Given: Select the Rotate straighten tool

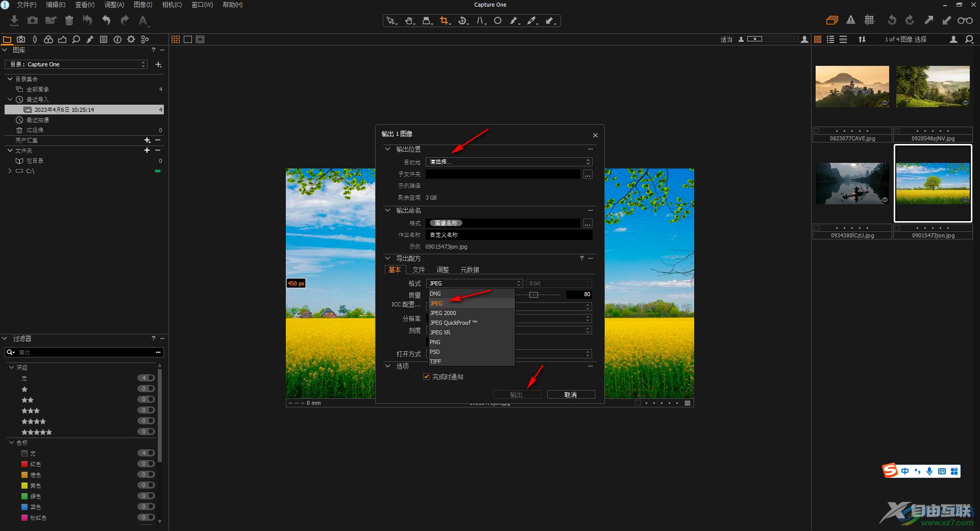Looking at the screenshot, I should (463, 21).
